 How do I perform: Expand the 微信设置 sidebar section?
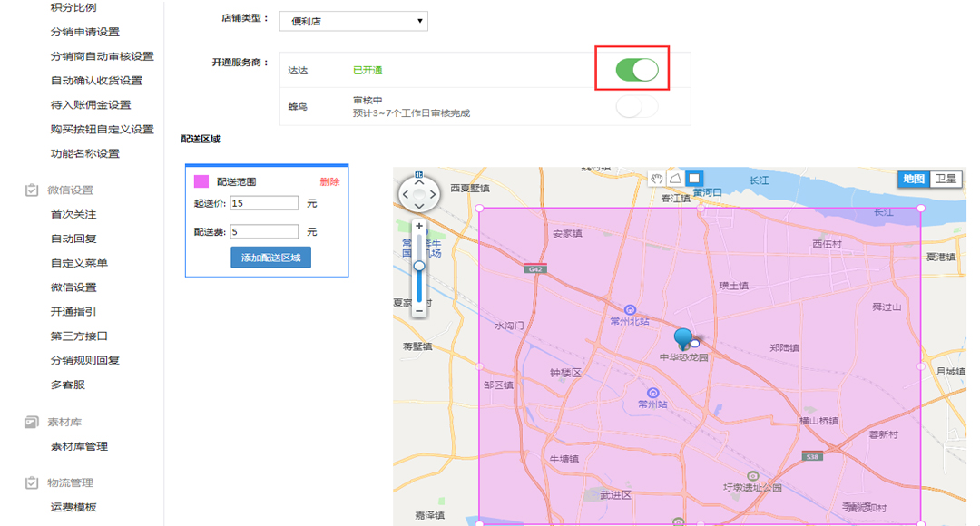[70, 190]
